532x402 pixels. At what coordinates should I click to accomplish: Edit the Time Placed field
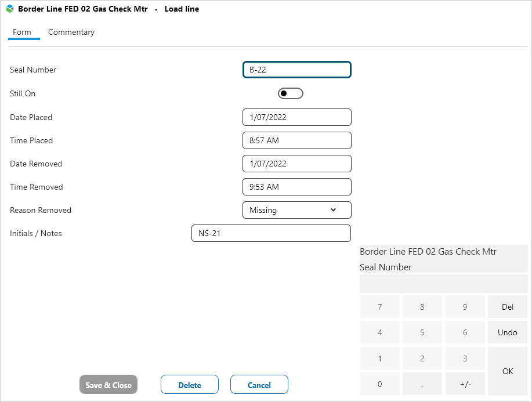click(296, 140)
